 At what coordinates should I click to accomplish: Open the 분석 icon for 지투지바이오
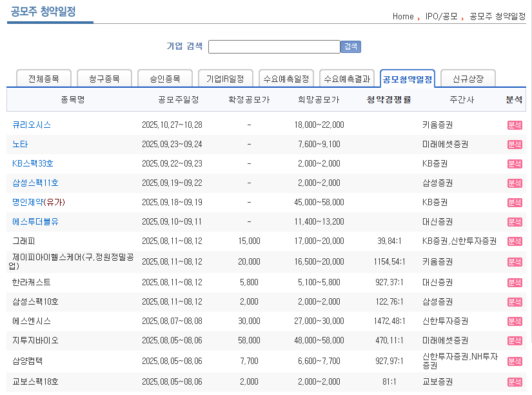coord(515,341)
